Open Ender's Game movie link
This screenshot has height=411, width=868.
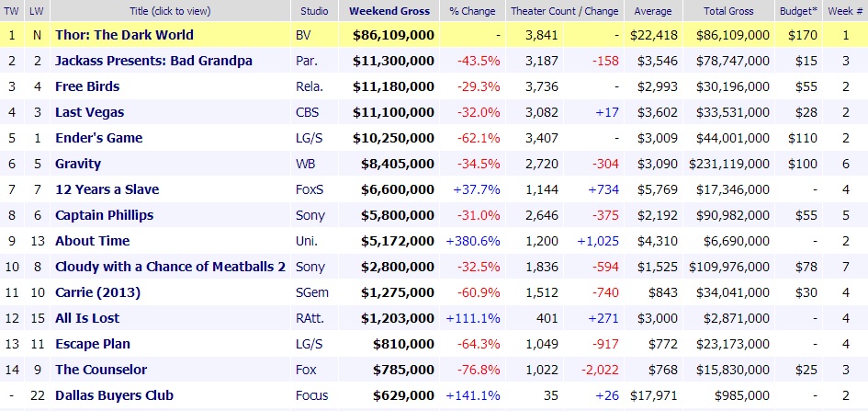(100, 138)
